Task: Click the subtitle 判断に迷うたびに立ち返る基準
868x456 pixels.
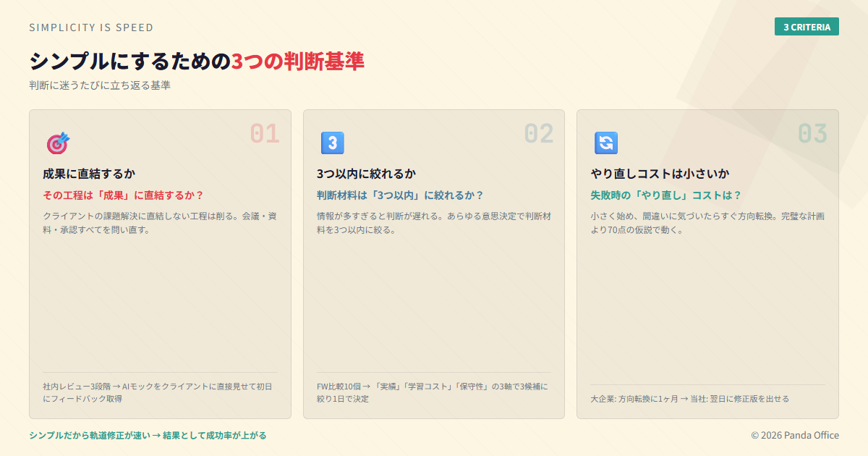Action: point(100,85)
